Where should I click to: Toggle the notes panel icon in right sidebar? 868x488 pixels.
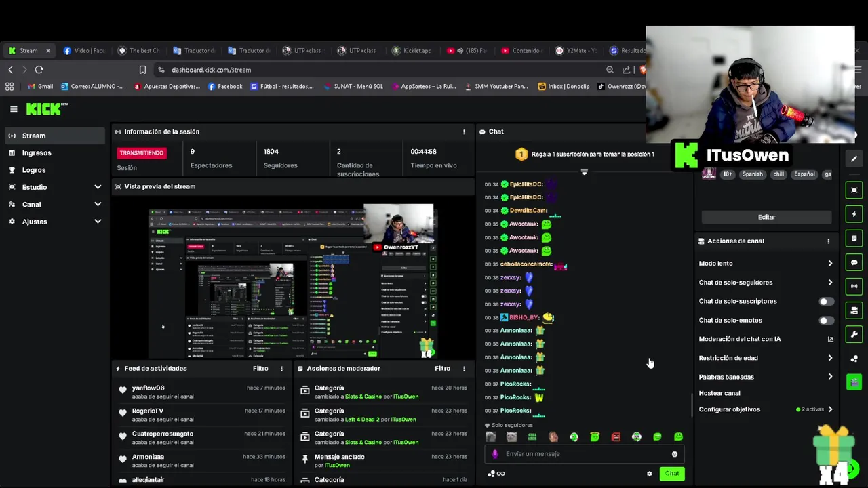854,238
